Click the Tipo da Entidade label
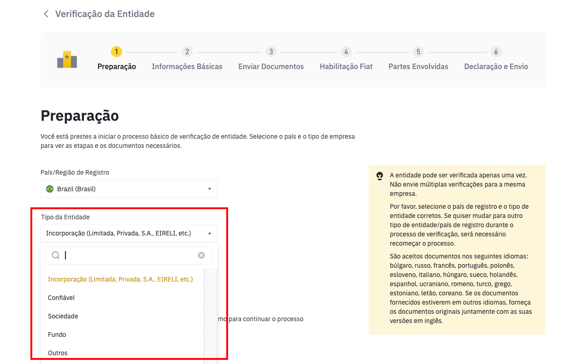Image resolution: width=588 pixels, height=364 pixels. click(65, 217)
